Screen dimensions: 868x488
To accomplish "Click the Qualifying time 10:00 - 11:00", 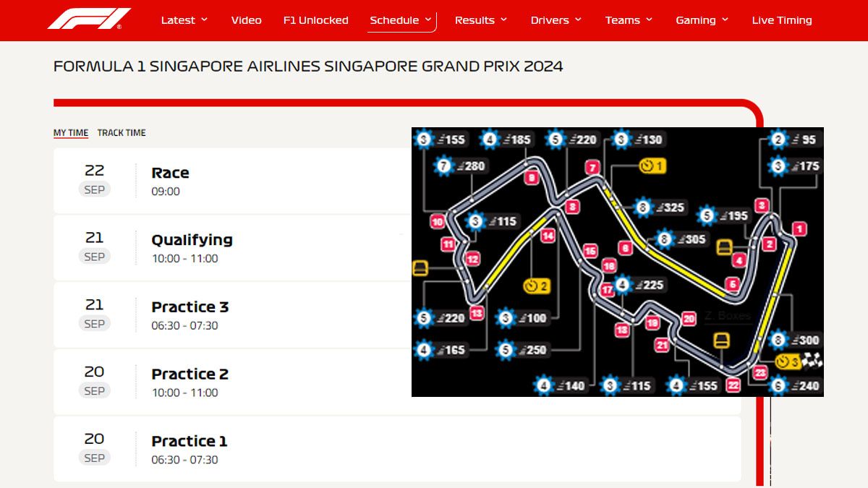I will (x=184, y=258).
